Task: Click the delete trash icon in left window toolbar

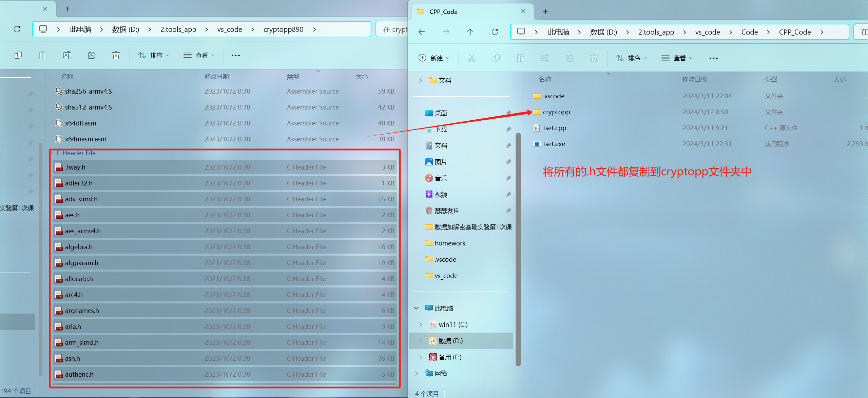Action: click(116, 55)
